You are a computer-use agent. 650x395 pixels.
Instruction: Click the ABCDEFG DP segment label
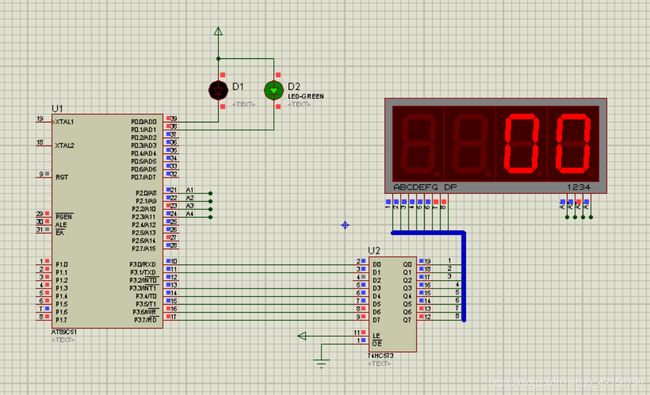[425, 187]
